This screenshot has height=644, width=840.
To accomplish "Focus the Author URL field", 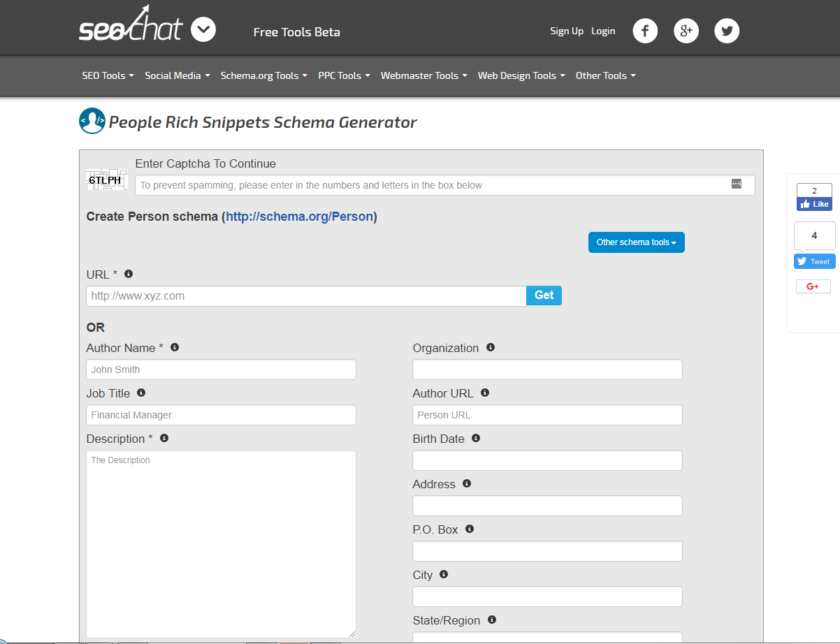I will [x=547, y=415].
